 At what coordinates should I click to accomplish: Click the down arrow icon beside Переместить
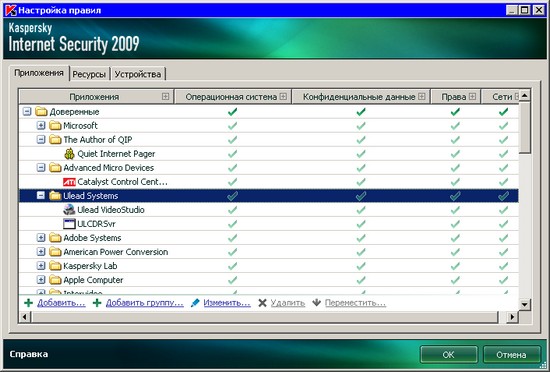click(x=316, y=302)
